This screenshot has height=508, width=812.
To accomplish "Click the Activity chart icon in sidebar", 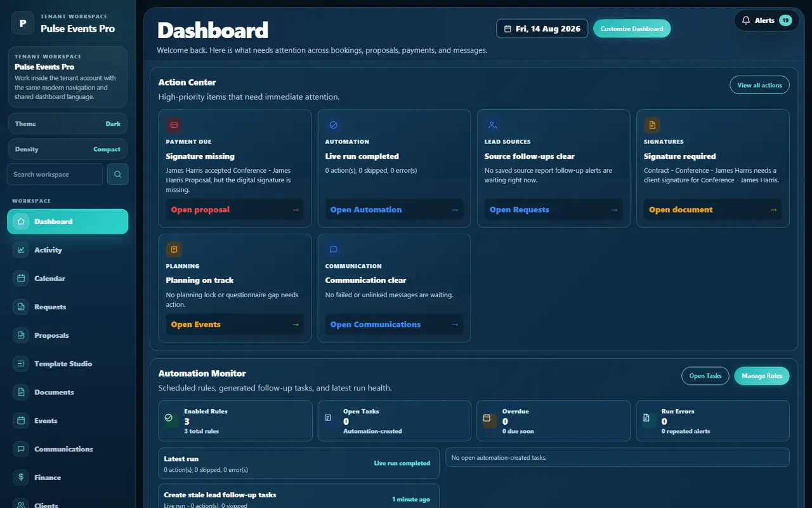I will (21, 250).
